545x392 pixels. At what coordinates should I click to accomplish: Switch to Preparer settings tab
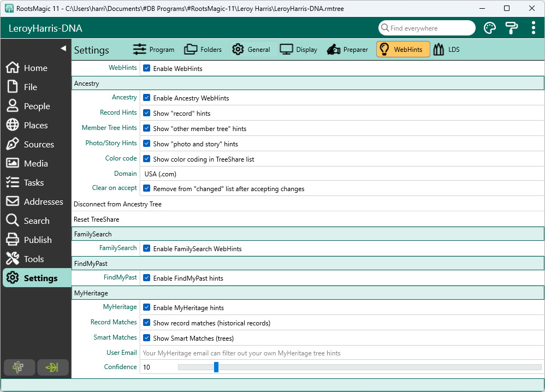point(347,49)
